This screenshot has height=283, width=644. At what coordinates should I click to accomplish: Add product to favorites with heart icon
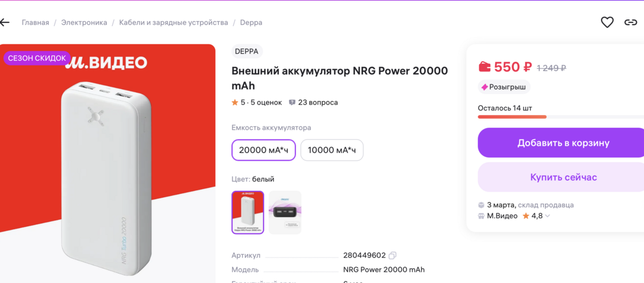click(607, 22)
